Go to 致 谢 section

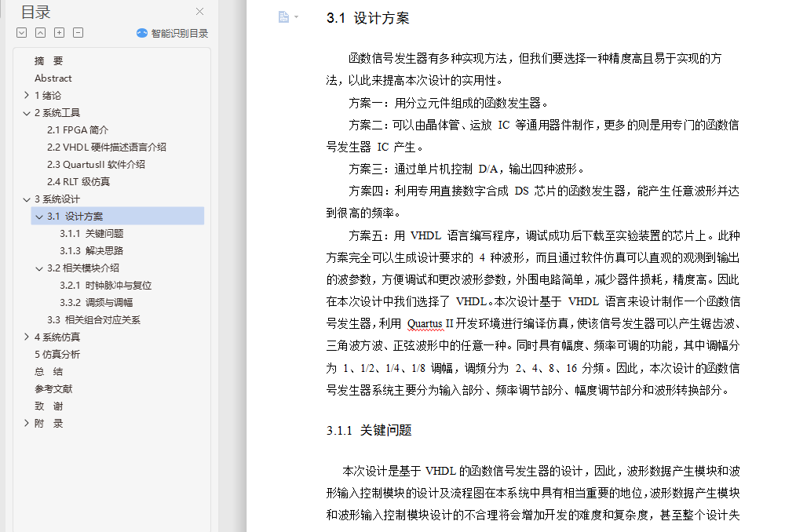tap(49, 406)
